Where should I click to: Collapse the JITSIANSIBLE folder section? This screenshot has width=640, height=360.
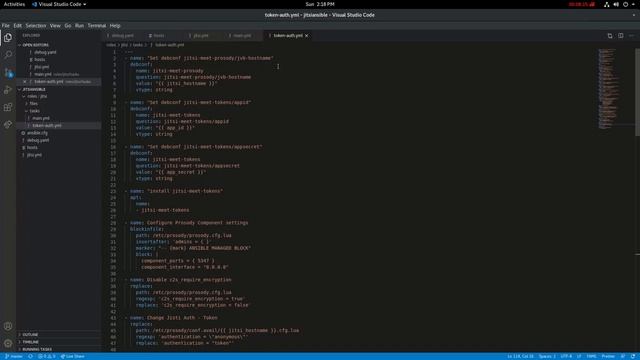point(59,89)
